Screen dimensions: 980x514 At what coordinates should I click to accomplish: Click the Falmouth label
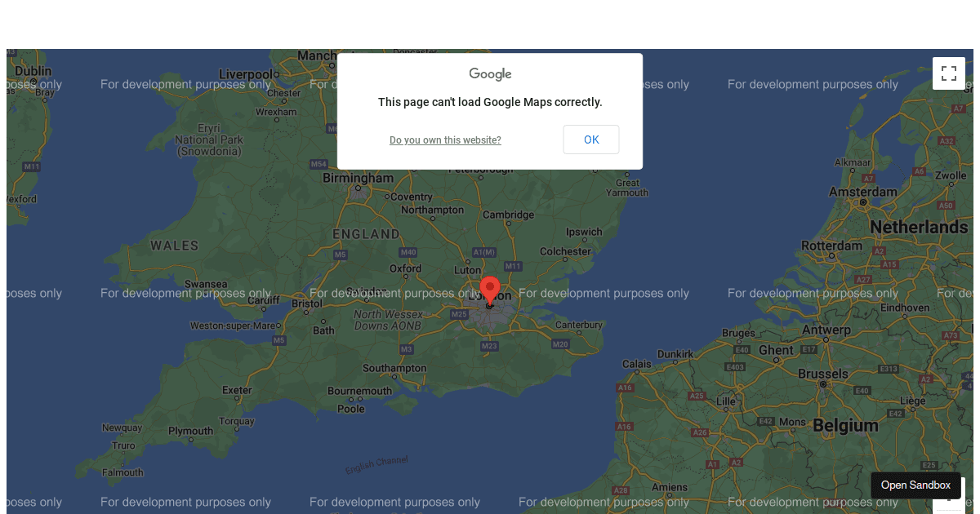122,472
